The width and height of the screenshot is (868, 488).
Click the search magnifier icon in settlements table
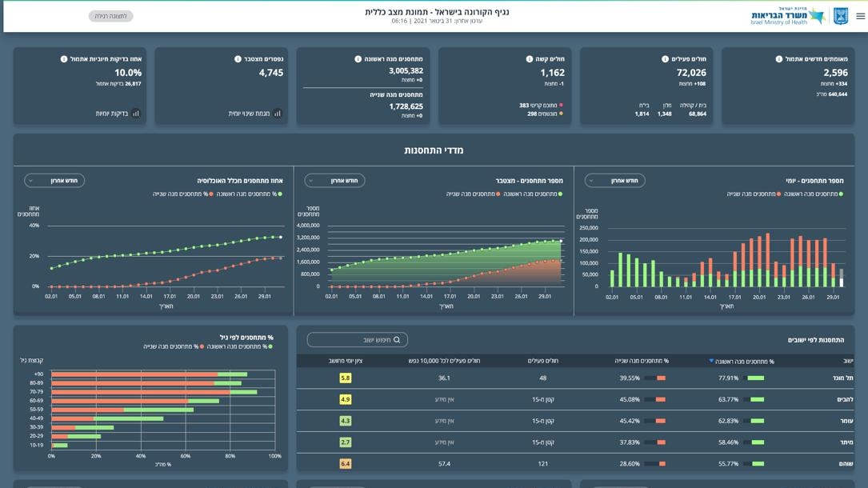coord(397,340)
